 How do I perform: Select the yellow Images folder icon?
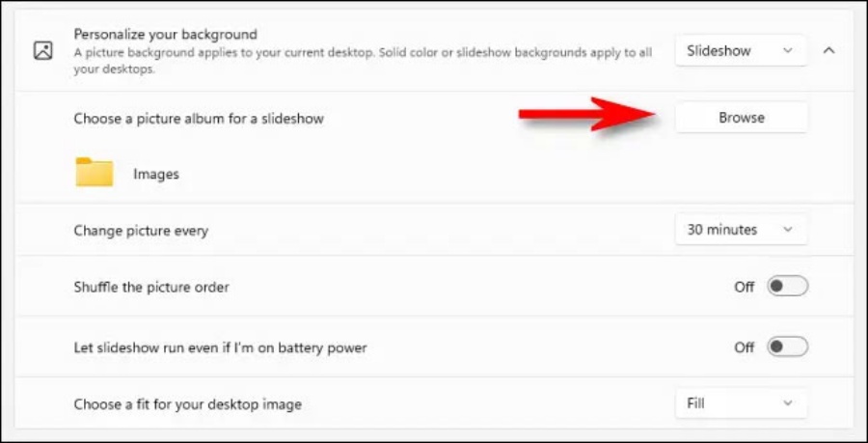[95, 172]
